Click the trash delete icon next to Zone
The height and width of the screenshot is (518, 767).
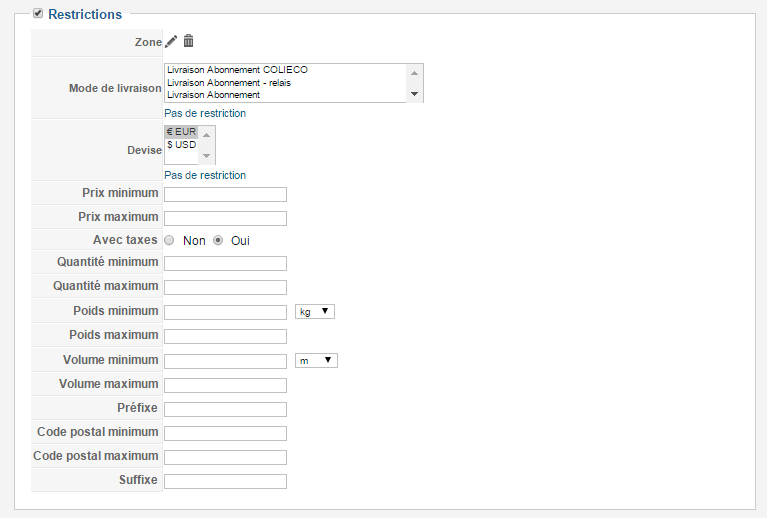(x=188, y=41)
